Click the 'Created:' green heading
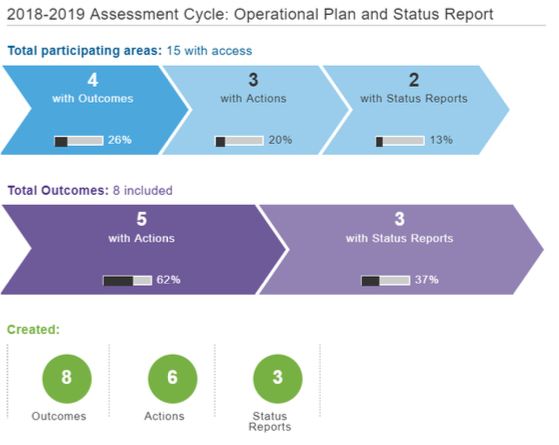 pyautogui.click(x=34, y=329)
